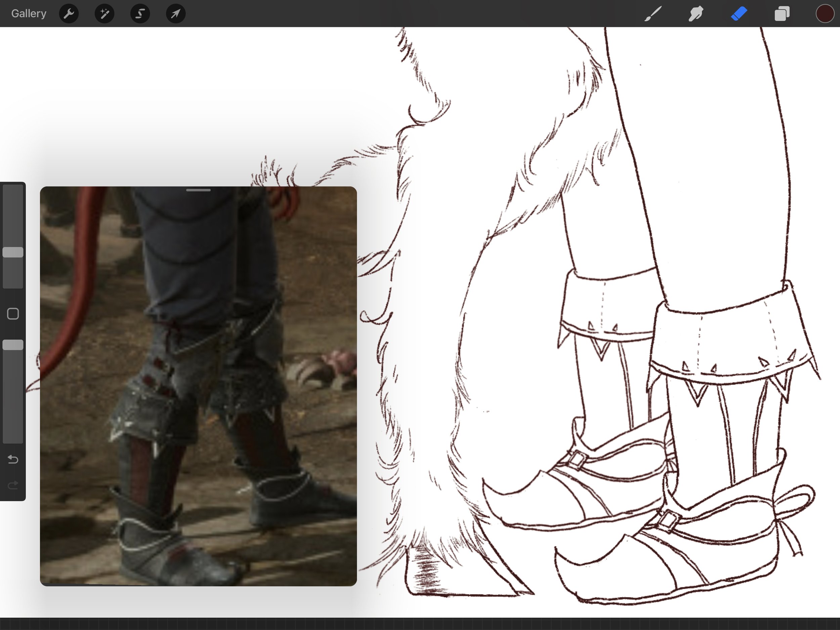
Task: Redo the undone stroke
Action: click(x=13, y=485)
